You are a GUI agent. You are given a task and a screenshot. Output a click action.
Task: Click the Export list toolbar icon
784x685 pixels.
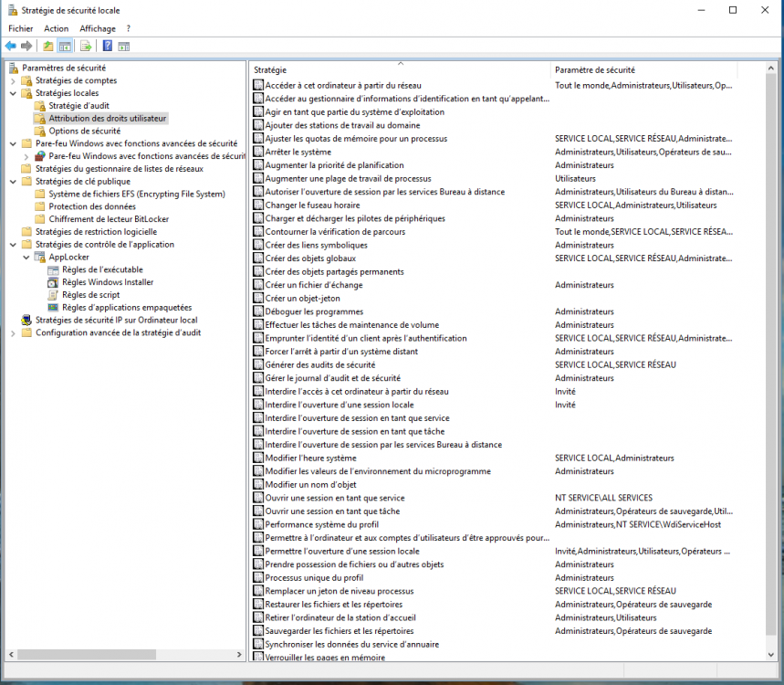pos(85,46)
